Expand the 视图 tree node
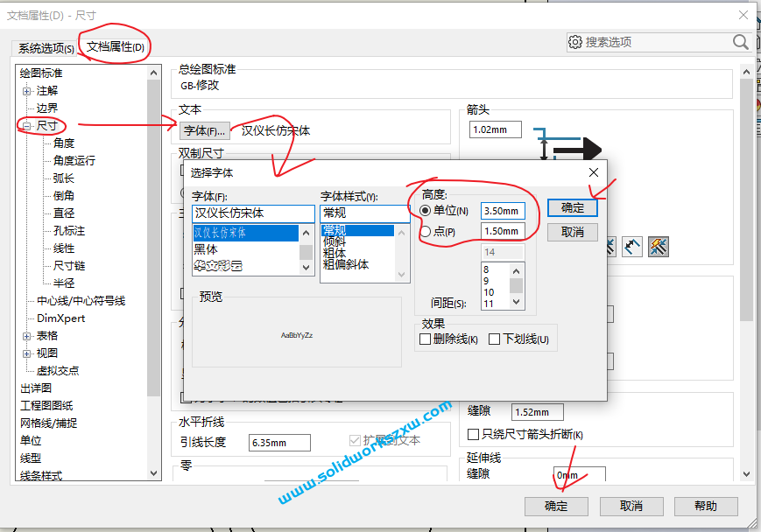The height and width of the screenshot is (532, 761). coord(27,353)
